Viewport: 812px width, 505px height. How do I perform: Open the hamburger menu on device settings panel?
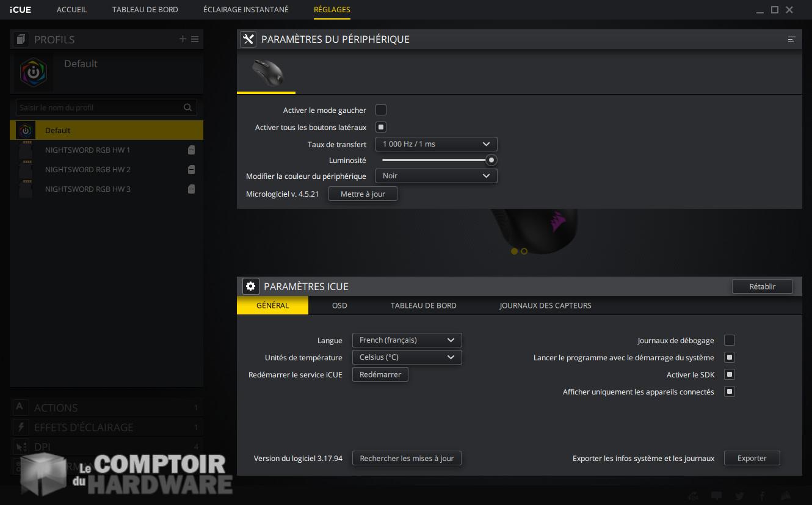click(791, 39)
